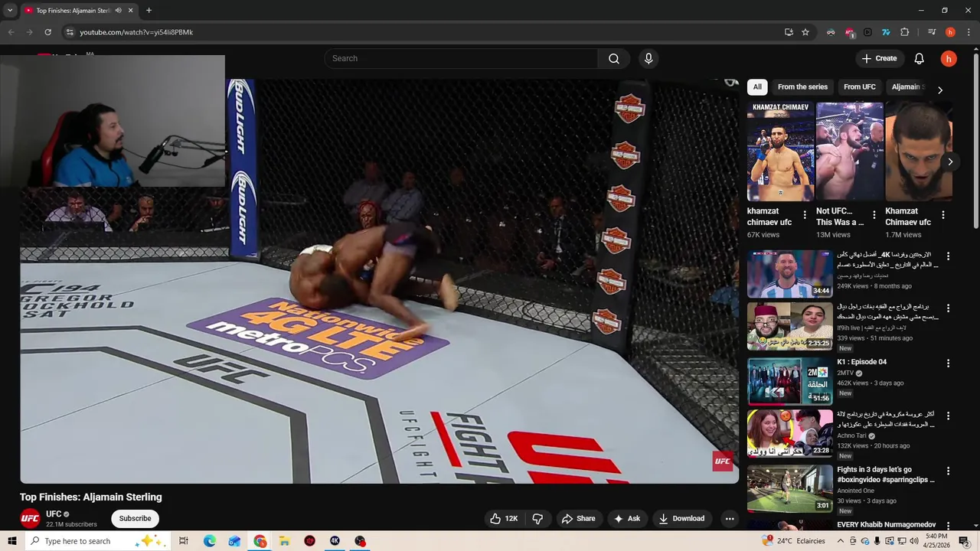
Task: Click the weather 24°C Eclaircies widget
Action: (x=794, y=541)
